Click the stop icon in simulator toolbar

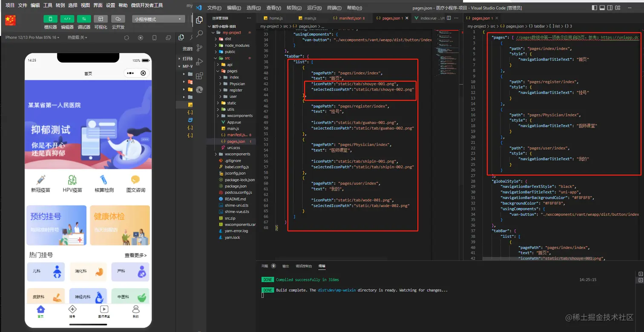(x=141, y=38)
